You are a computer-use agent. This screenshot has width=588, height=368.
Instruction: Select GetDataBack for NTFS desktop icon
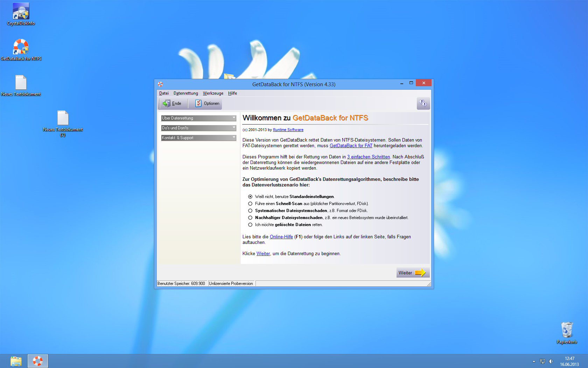click(21, 49)
